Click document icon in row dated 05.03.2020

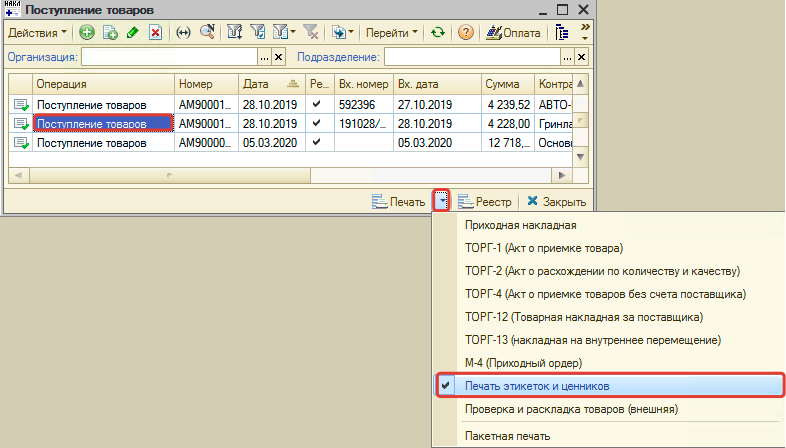point(21,143)
